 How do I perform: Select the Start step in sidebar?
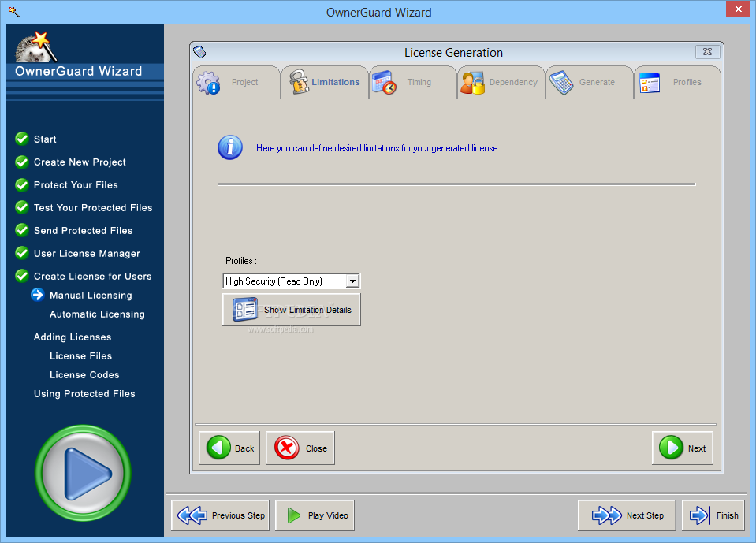45,139
